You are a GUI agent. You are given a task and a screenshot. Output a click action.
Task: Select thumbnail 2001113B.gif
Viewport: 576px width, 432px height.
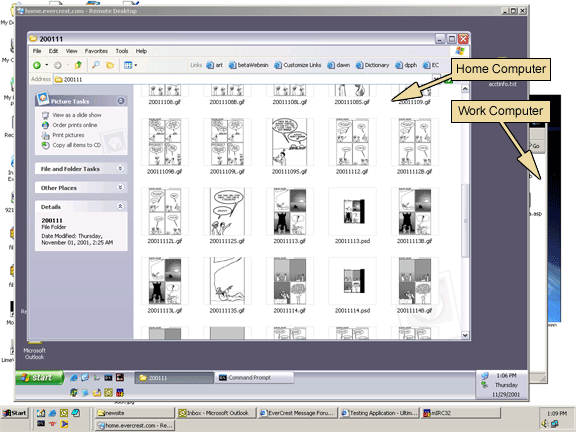pyautogui.click(x=414, y=212)
